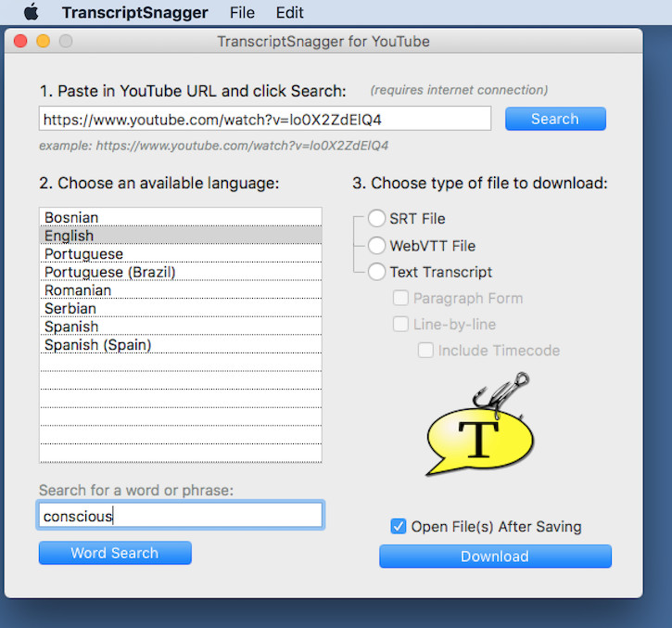The width and height of the screenshot is (672, 628).
Task: Click the blue Search button
Action: (x=555, y=119)
